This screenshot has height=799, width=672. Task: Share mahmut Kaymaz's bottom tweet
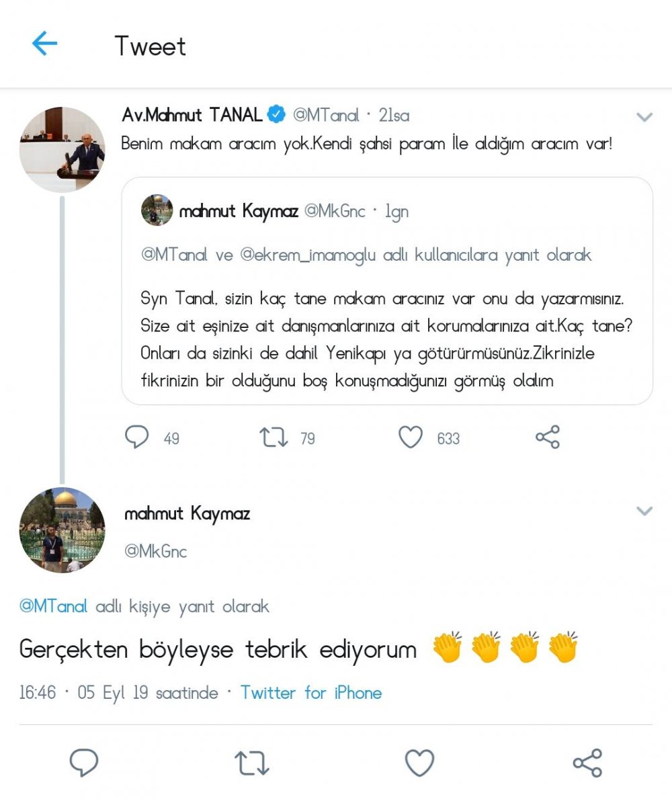pos(587,763)
